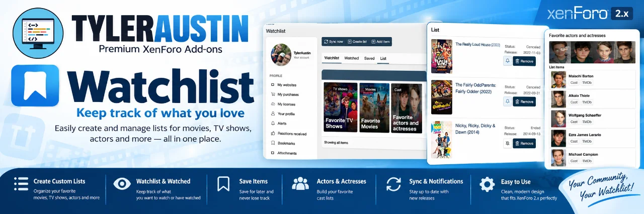This screenshot has height=214, width=644.
Task: Click the Create list button
Action: pyautogui.click(x=358, y=42)
